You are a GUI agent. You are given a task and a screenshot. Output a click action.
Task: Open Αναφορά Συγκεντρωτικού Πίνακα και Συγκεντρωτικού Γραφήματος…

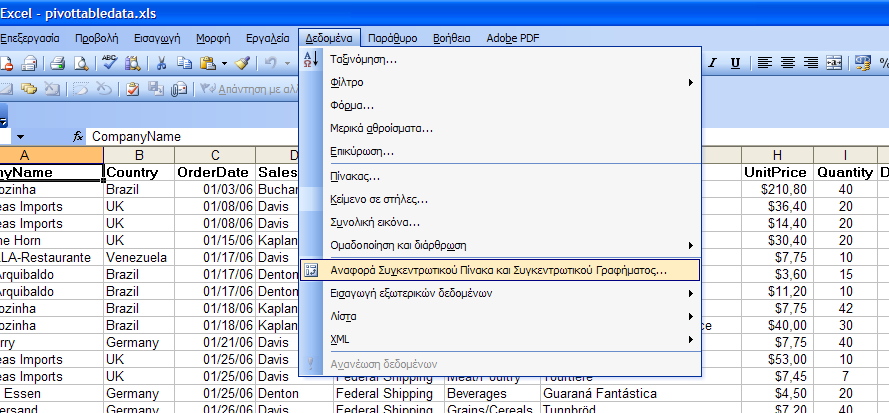click(x=500, y=270)
